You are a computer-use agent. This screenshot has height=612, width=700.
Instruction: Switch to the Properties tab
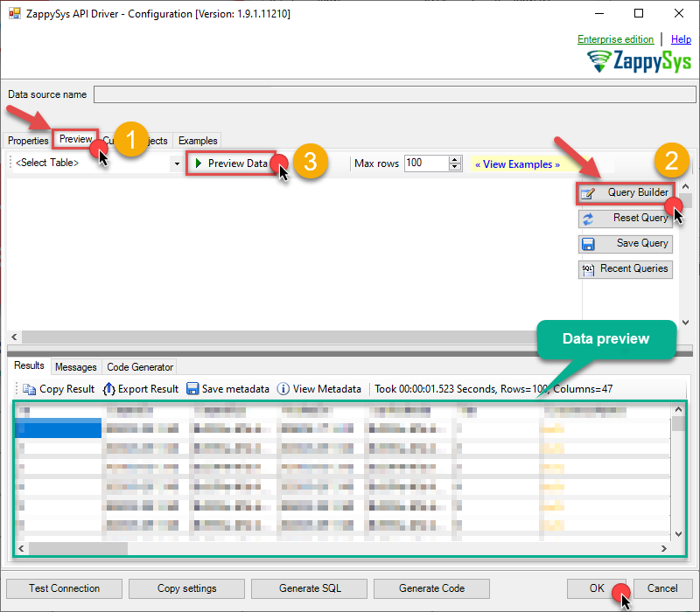click(28, 141)
